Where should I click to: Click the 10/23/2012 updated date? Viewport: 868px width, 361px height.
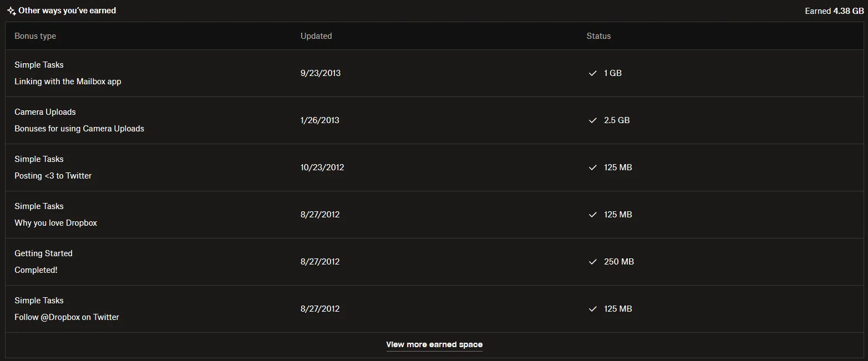coord(322,167)
